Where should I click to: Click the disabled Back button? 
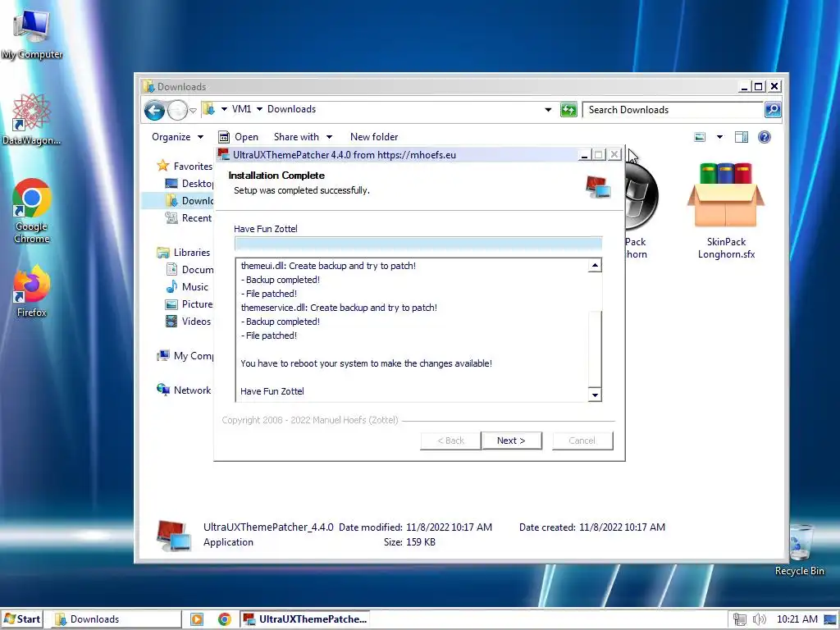pos(450,441)
